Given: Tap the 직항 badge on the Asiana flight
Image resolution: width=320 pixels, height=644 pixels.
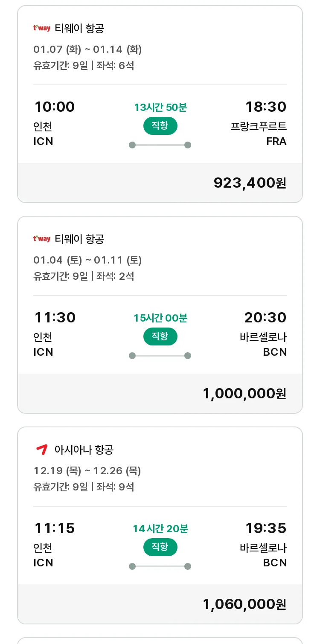Looking at the screenshot, I should 160,547.
